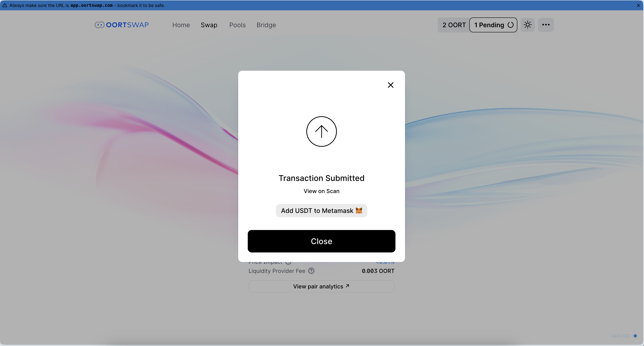Go to the Swap page
Screen dimensions: 644x346
pos(209,25)
